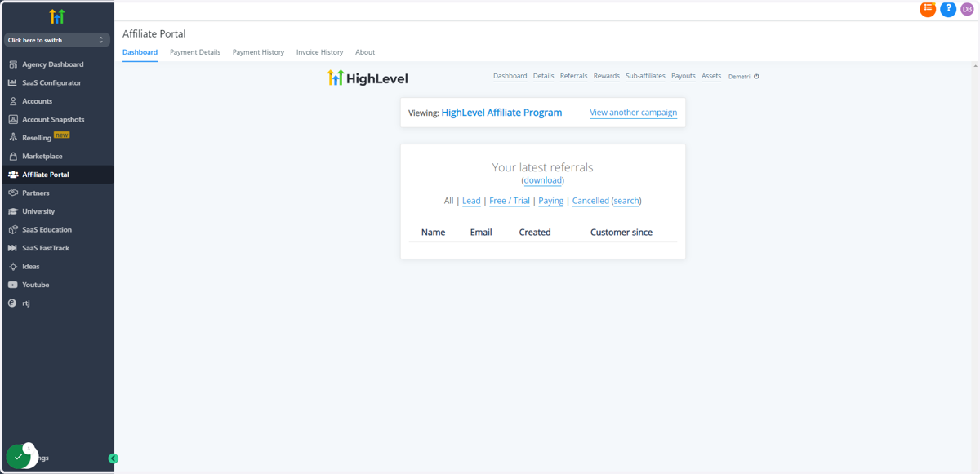This screenshot has height=474, width=980.
Task: Click the orange list icon at top right
Action: click(928, 9)
